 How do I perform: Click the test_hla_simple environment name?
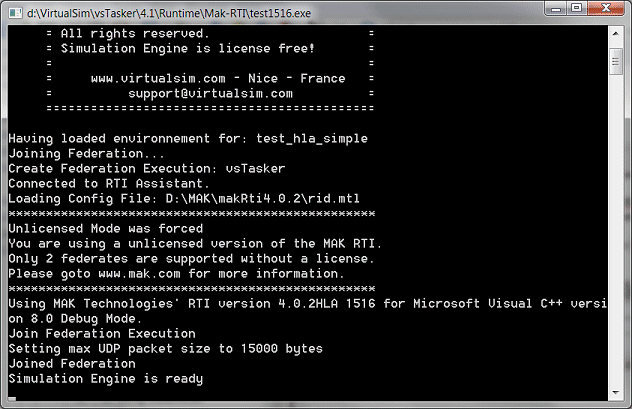[x=312, y=138]
